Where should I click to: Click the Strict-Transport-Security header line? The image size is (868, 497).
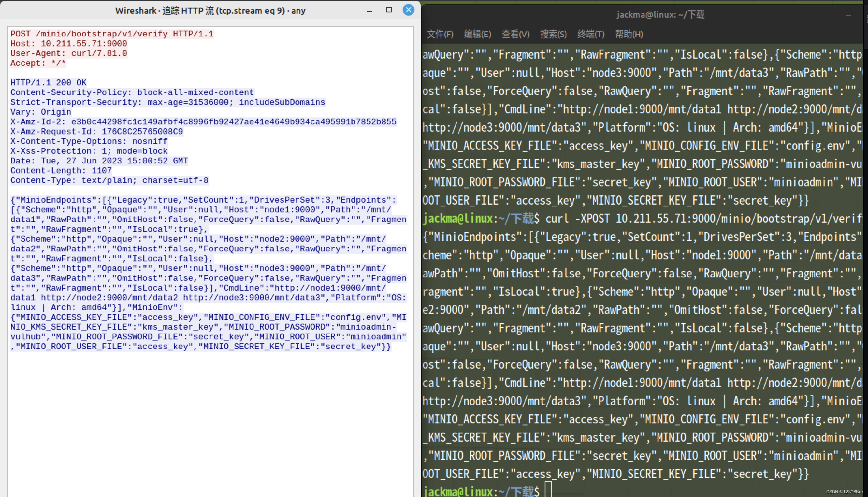(x=168, y=102)
